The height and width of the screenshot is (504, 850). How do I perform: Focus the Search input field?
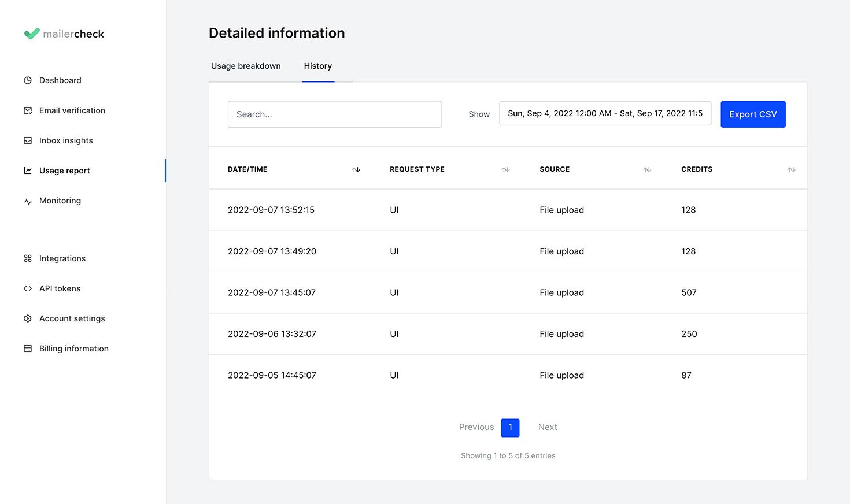pyautogui.click(x=335, y=114)
